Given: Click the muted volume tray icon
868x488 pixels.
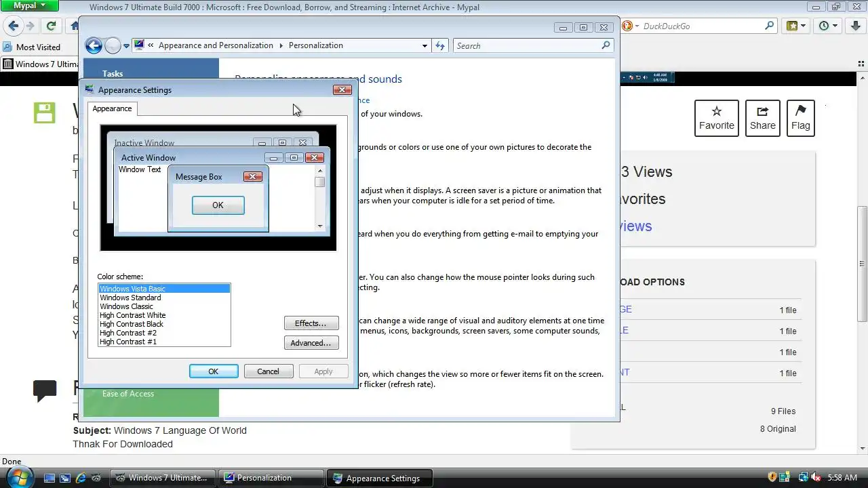Looking at the screenshot, I should tap(816, 478).
